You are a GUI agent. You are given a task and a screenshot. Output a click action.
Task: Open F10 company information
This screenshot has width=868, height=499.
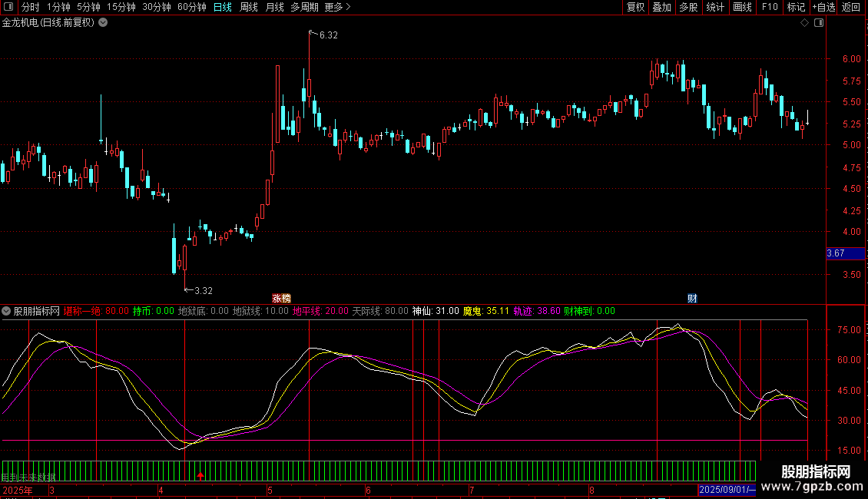point(769,8)
